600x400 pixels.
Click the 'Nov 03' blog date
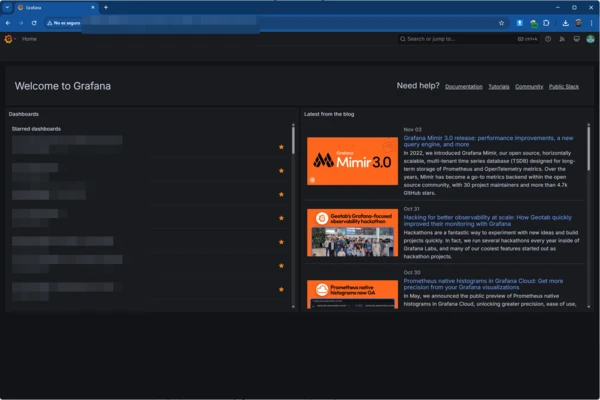point(412,130)
